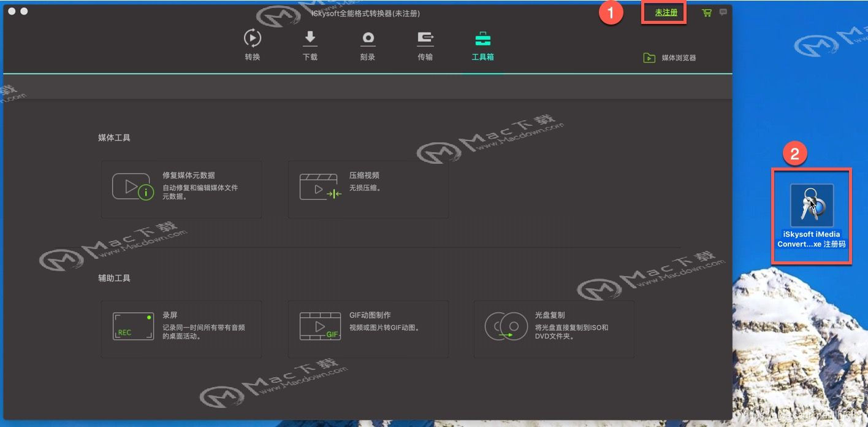868x427 pixels.
Task: Open 录屏 tool title
Action: point(170,315)
